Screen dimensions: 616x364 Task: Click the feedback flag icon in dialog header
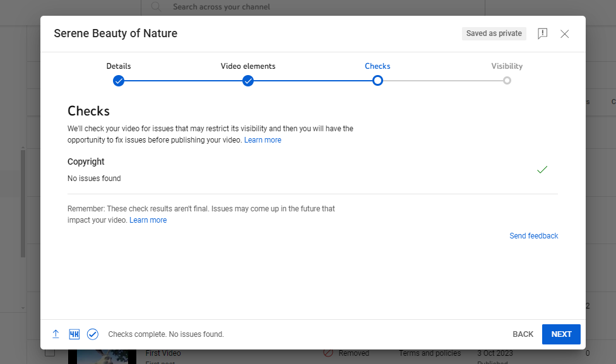(542, 34)
